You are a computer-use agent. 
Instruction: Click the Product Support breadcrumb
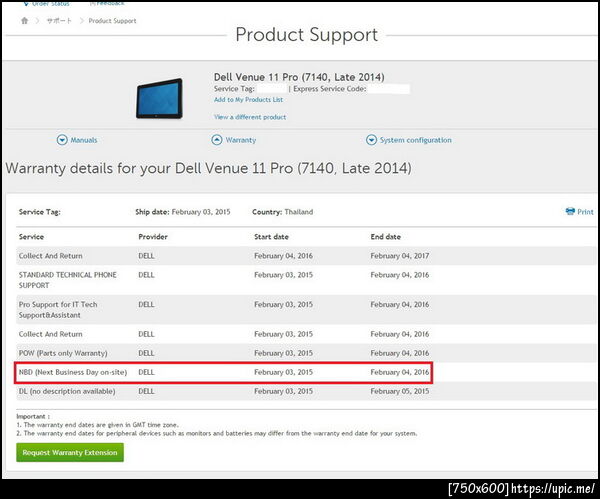click(112, 21)
